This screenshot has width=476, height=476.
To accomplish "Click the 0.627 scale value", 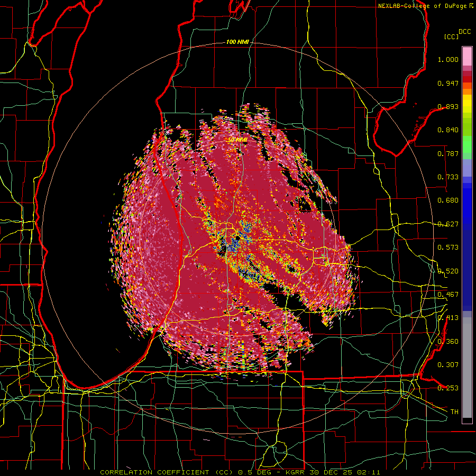I will 448,224.
